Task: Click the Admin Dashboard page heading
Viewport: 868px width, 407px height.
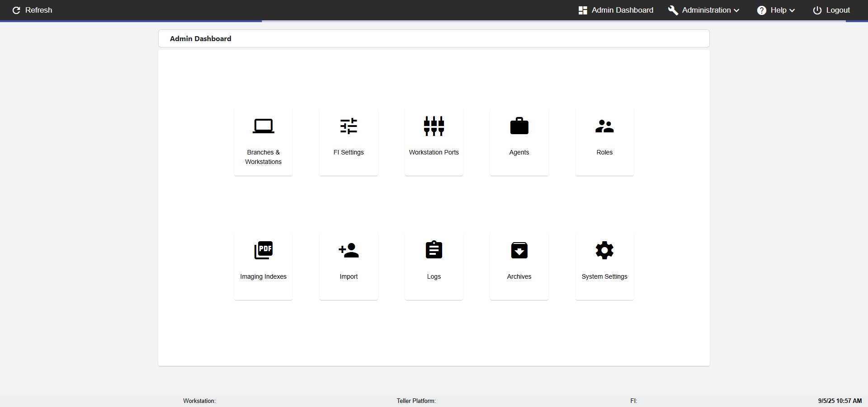Action: tap(201, 39)
